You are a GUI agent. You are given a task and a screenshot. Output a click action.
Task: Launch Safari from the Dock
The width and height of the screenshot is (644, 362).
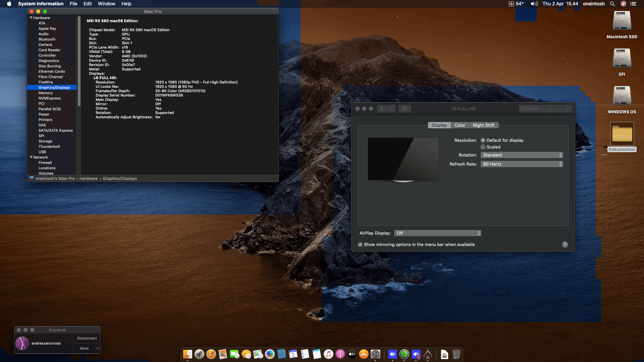coord(211,354)
